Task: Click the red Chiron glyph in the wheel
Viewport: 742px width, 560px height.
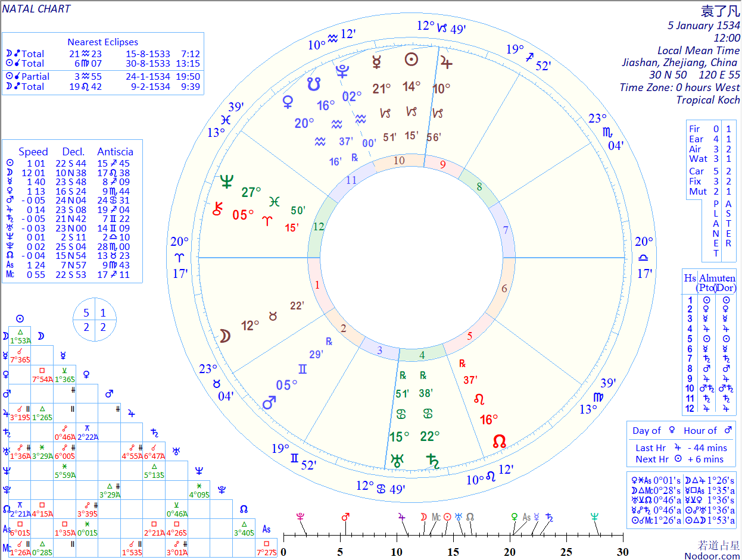Action: [x=217, y=209]
